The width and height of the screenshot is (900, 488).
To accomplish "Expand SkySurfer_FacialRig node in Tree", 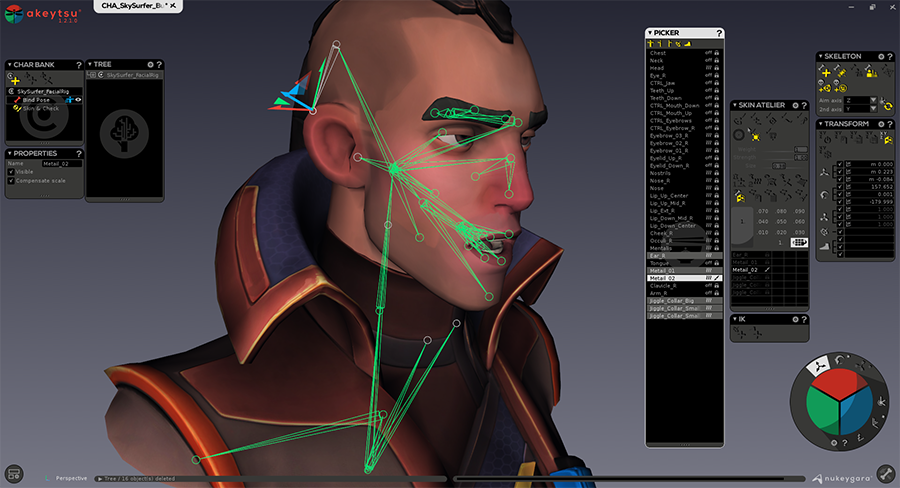I will (92, 75).
